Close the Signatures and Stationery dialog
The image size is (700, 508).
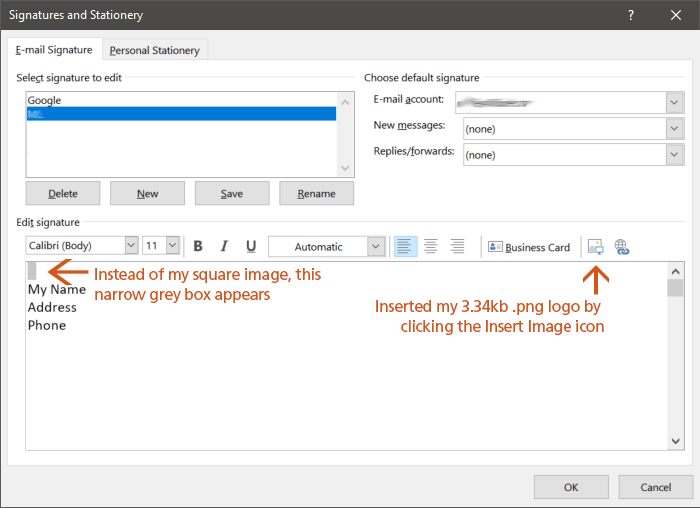pyautogui.click(x=676, y=15)
